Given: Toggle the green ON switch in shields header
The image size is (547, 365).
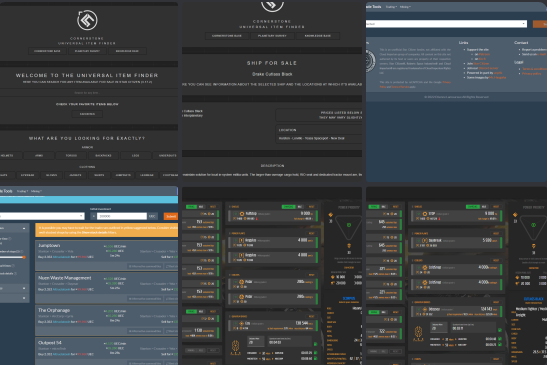Looking at the screenshot, I should click(x=289, y=207).
